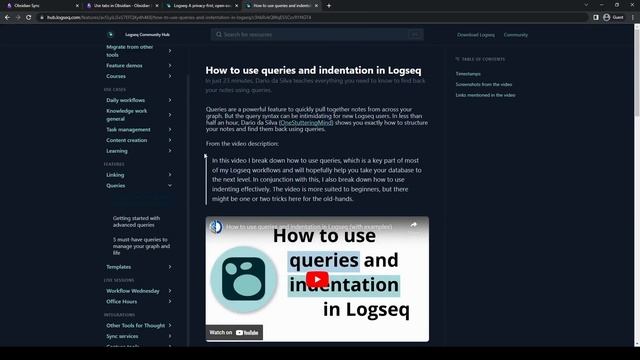Image resolution: width=640 pixels, height=360 pixels.
Task: Toggle the browser side panel icon
Action: coord(596,18)
